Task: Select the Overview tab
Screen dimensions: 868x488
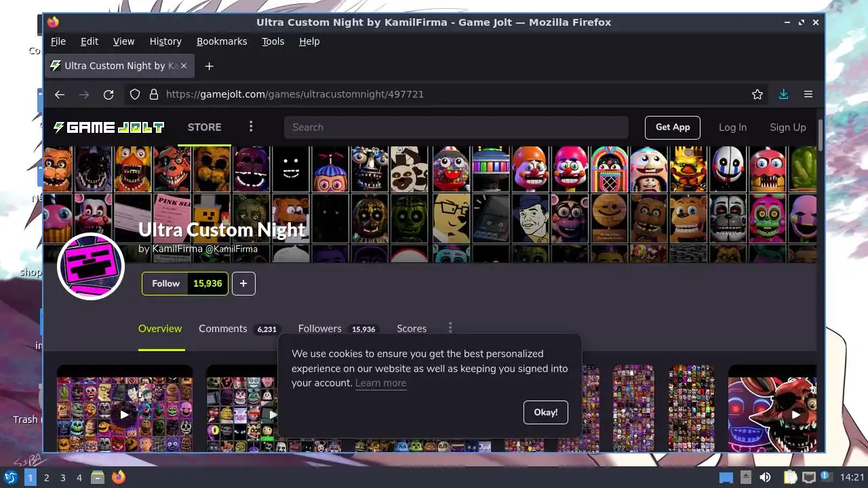Action: (x=160, y=329)
